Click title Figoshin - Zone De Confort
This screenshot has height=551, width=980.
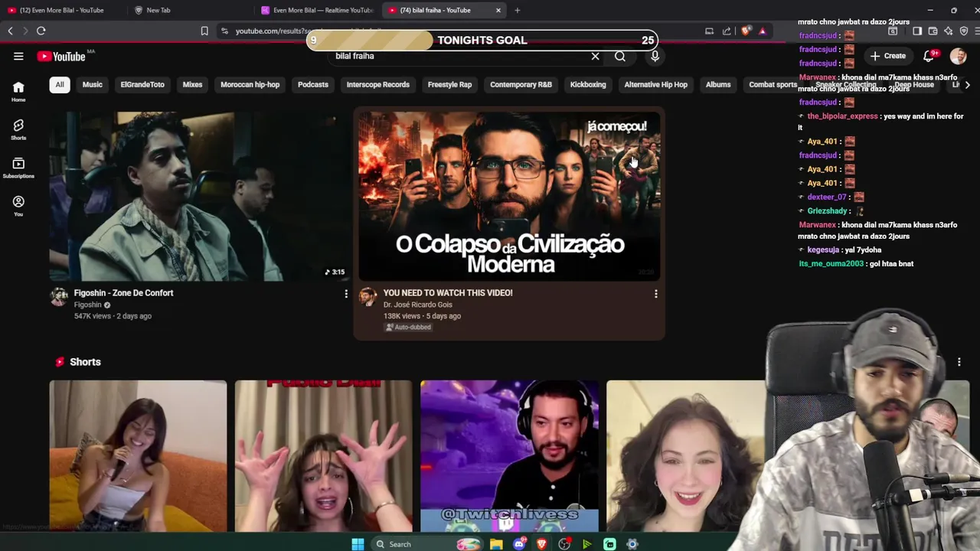[123, 292]
